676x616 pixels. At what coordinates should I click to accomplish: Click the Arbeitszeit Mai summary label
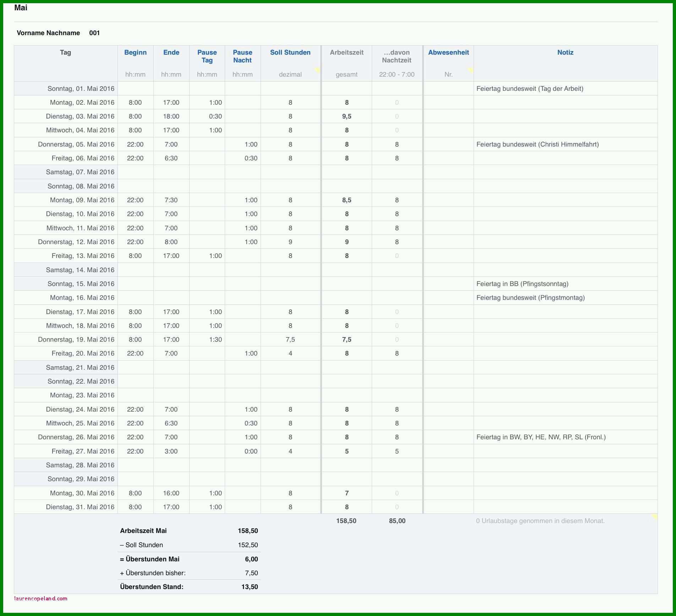(143, 531)
